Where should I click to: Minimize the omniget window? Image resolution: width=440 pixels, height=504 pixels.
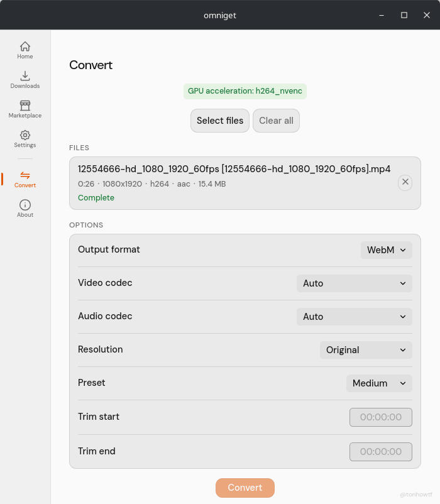click(382, 14)
